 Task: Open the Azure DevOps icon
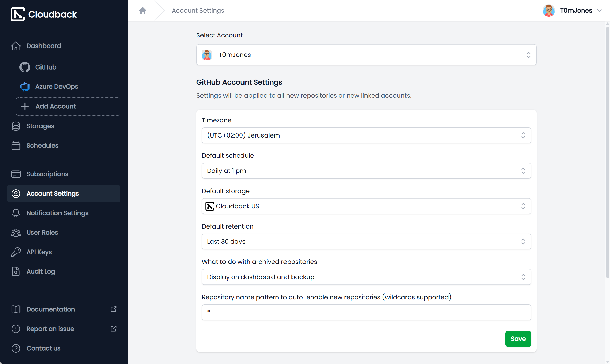(x=25, y=86)
